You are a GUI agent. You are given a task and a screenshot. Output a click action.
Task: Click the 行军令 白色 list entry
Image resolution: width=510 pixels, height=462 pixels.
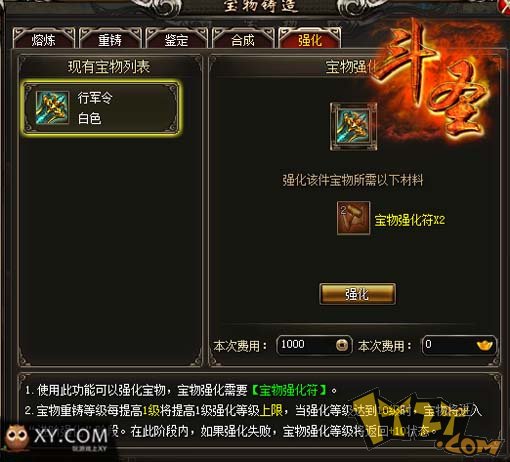point(102,108)
